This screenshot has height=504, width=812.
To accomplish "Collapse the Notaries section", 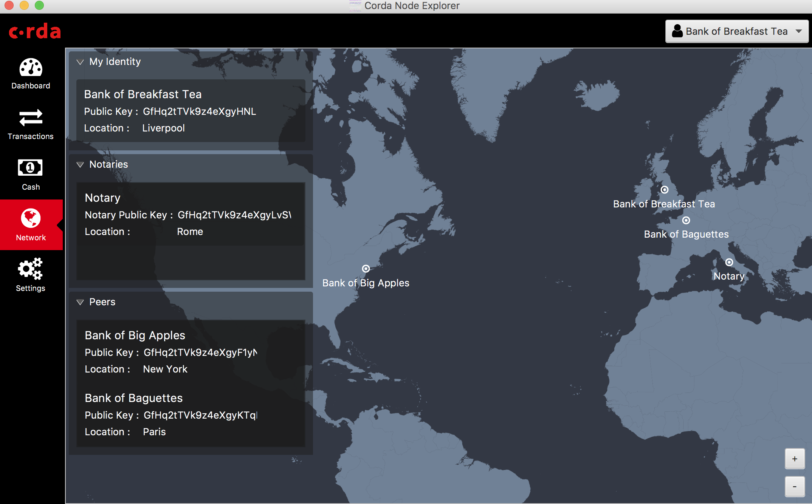I will click(x=80, y=165).
